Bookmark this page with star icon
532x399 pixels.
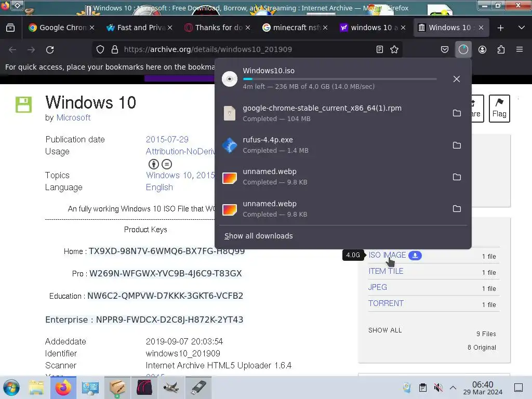(394, 49)
